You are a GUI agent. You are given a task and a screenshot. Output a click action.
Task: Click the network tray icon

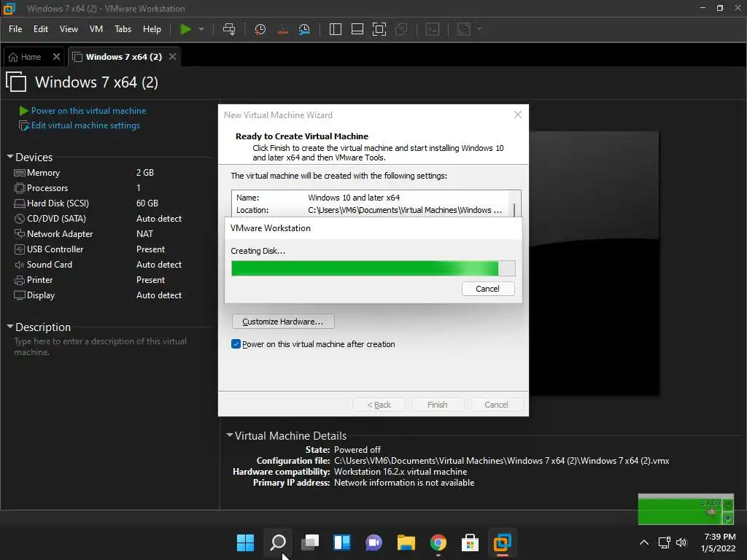coord(664,542)
